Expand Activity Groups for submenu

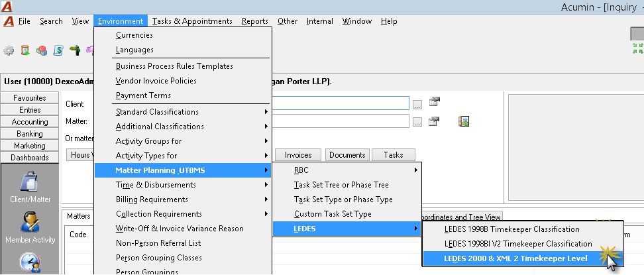(x=182, y=141)
